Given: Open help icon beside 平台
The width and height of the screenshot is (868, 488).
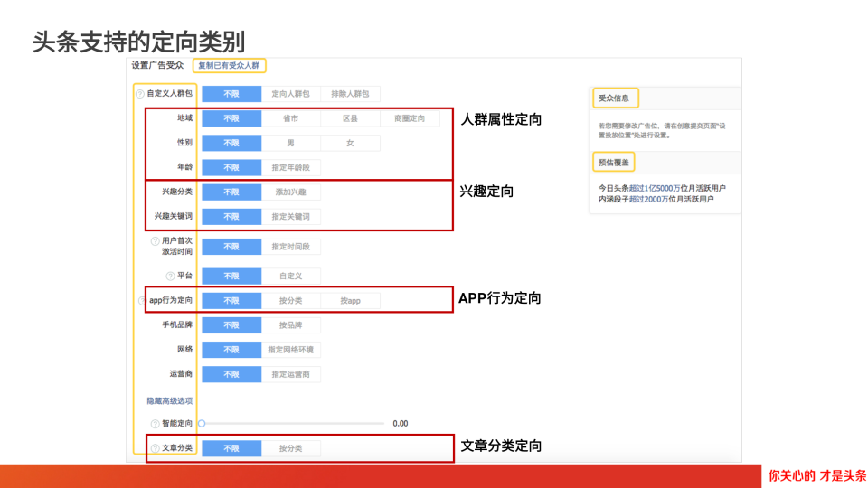Looking at the screenshot, I should coord(171,277).
